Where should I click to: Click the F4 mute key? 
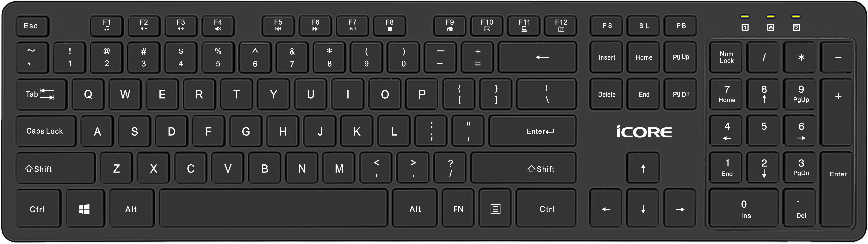tap(218, 26)
